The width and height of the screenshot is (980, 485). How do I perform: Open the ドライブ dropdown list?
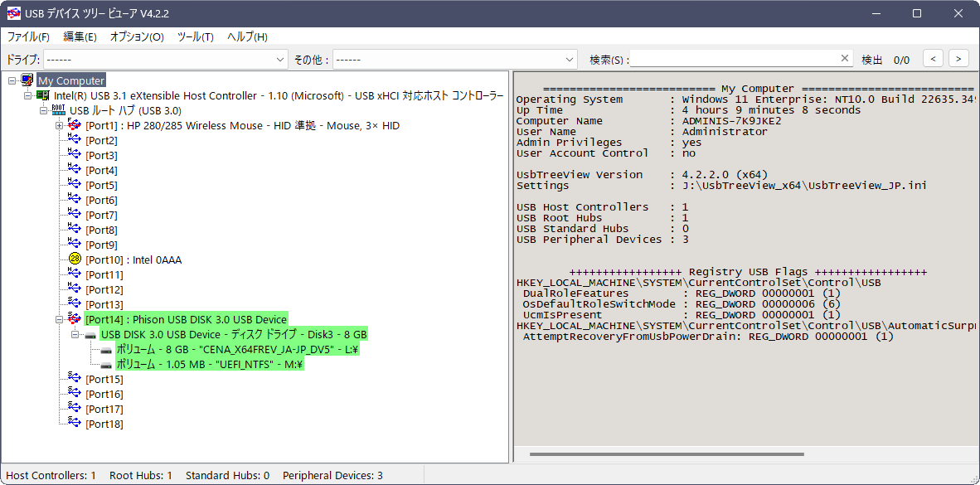click(x=280, y=60)
